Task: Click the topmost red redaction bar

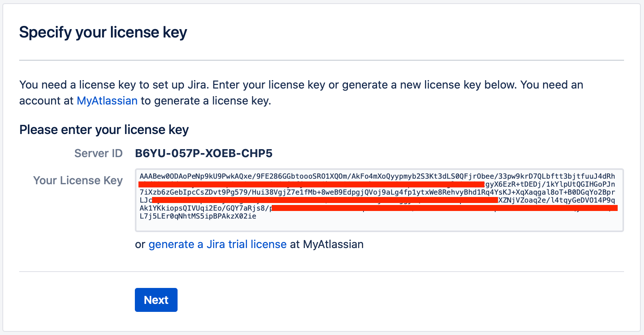Action: click(x=311, y=184)
